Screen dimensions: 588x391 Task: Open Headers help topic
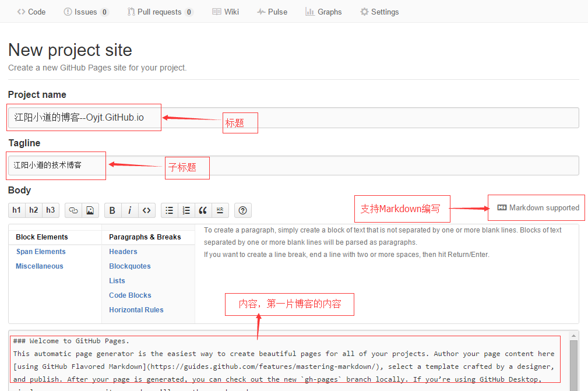click(123, 252)
